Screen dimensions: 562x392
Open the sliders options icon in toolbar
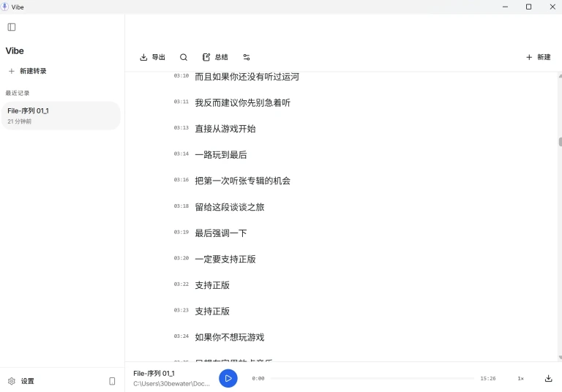247,57
